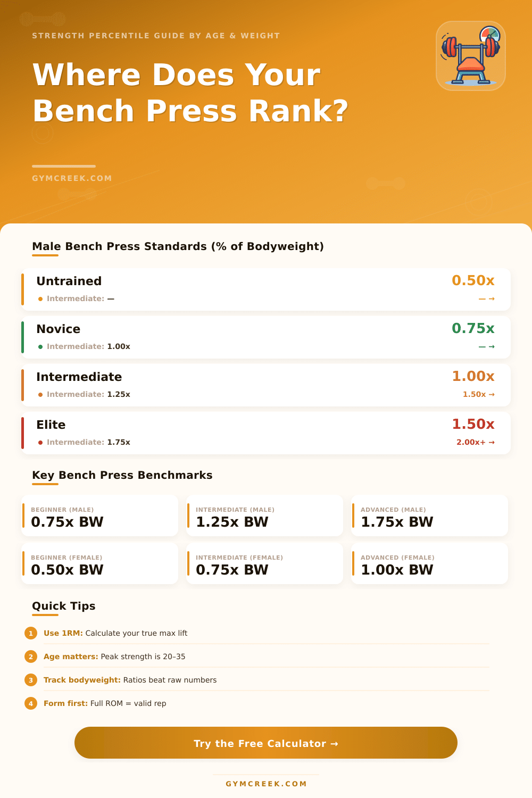This screenshot has height=798, width=532.
Task: Click the number 3 tip badge
Action: (31, 680)
